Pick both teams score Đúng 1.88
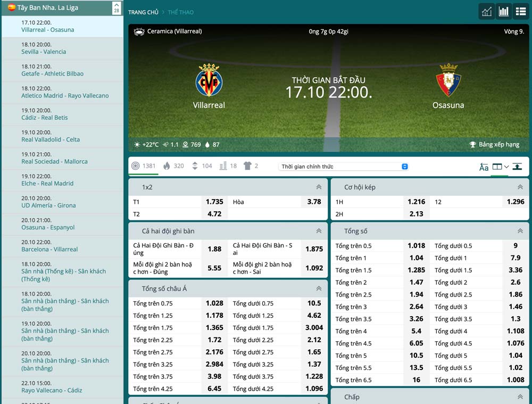The image size is (532, 404). (x=214, y=249)
